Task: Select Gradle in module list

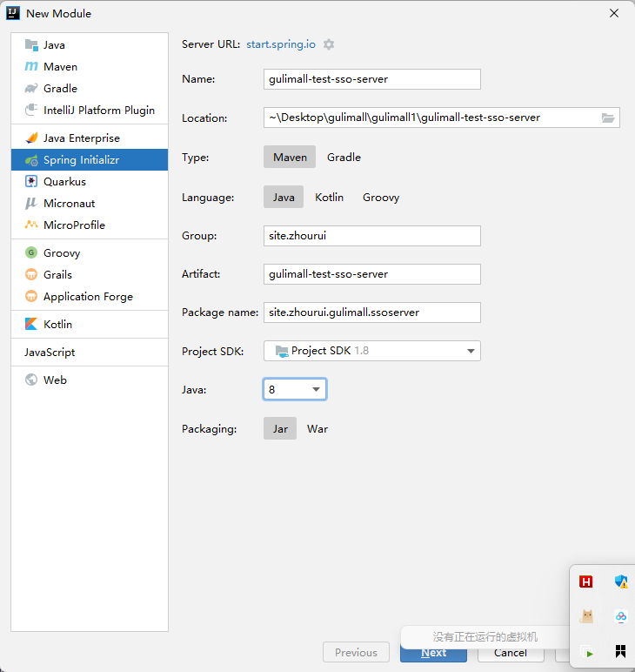Action: (x=90, y=88)
